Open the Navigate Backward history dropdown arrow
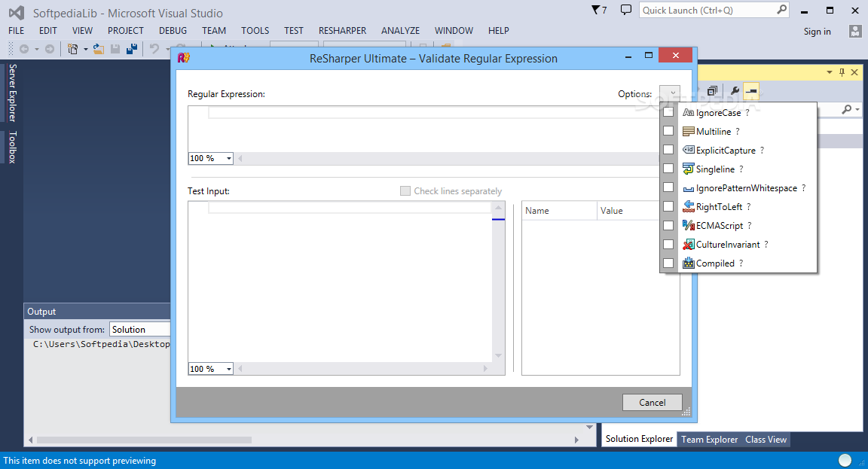 (37, 49)
